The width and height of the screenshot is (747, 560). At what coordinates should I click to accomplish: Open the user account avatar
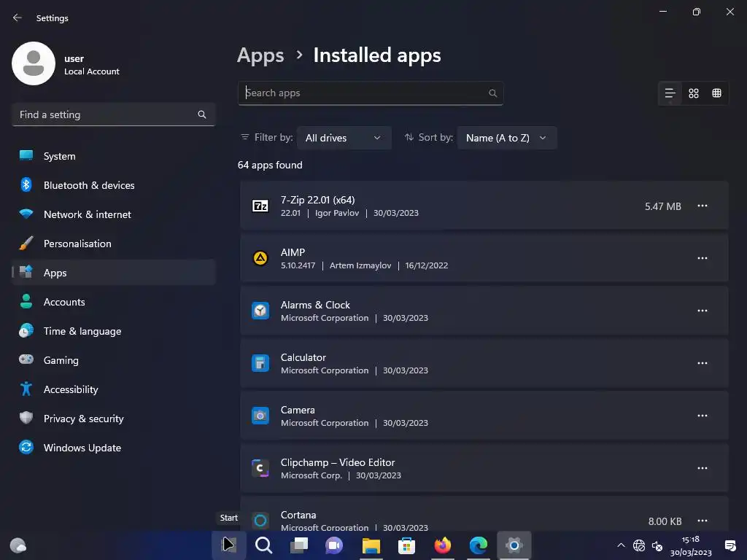[34, 63]
